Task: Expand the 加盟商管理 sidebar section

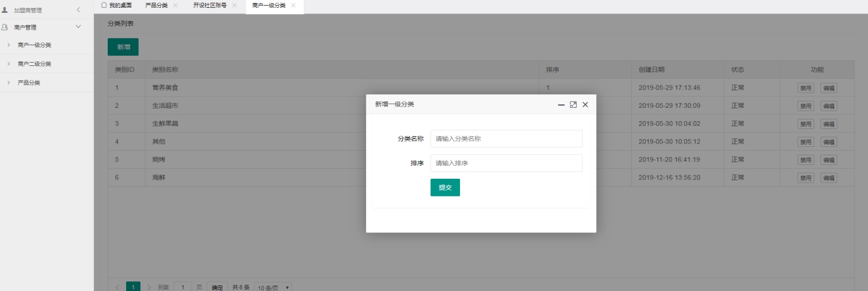Action: pos(78,10)
